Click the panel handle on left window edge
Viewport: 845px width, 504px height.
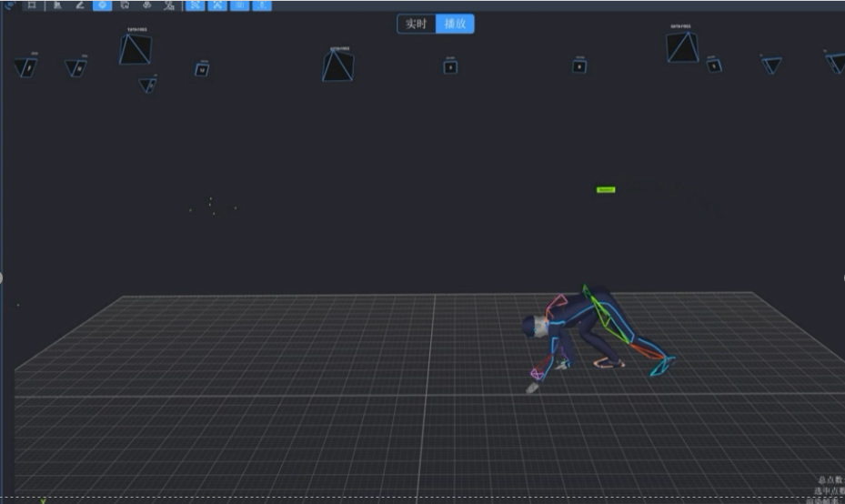[x=2, y=277]
